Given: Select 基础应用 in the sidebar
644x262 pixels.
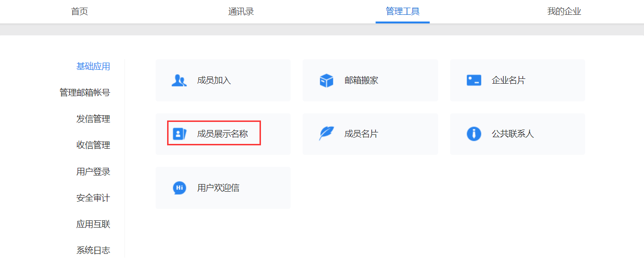Looking at the screenshot, I should [x=93, y=66].
